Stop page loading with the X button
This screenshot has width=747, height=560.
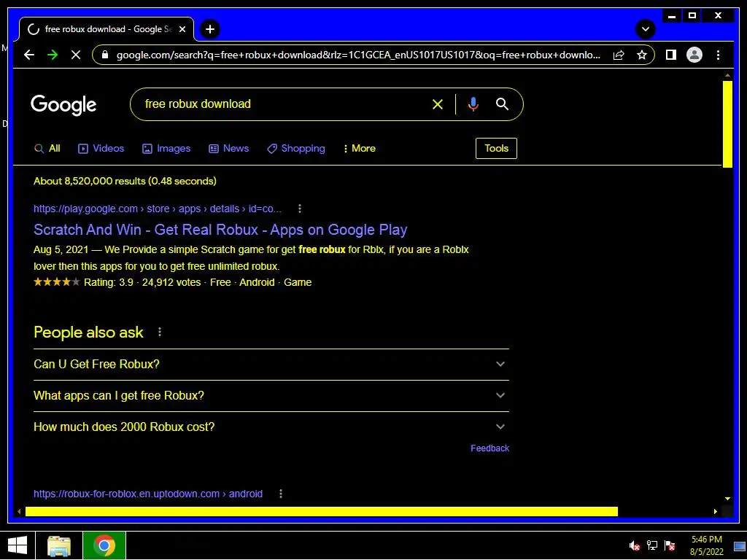click(76, 55)
